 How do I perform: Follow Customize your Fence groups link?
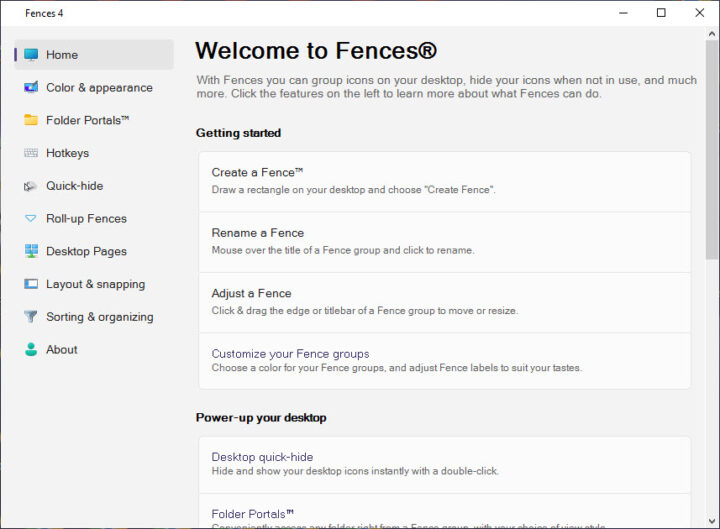click(290, 354)
